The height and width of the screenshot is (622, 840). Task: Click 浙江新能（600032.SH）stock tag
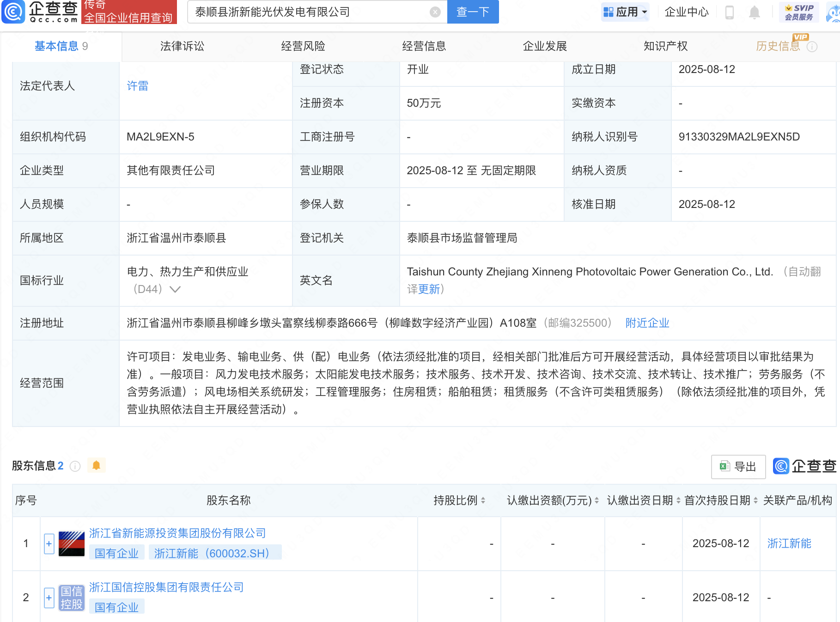pos(215,553)
